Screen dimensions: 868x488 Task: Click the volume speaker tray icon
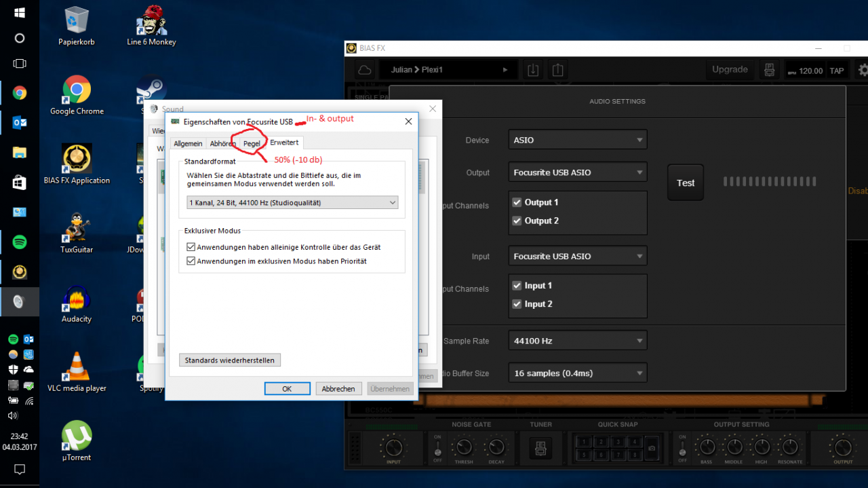coord(13,415)
